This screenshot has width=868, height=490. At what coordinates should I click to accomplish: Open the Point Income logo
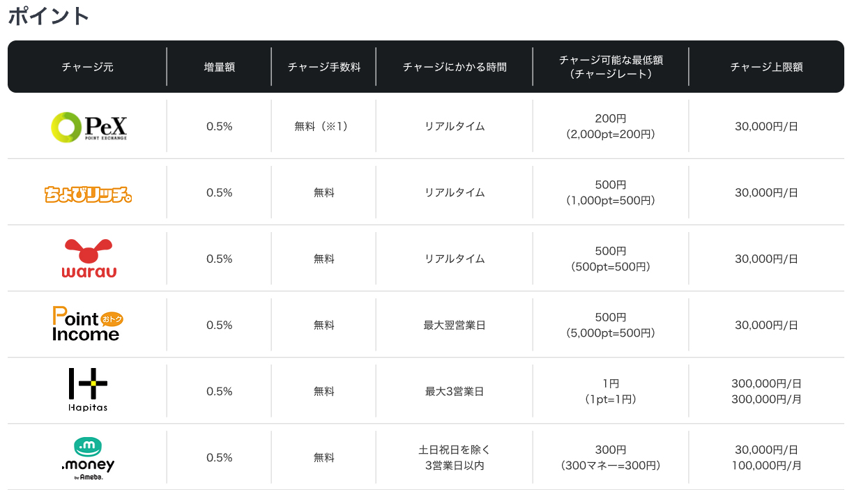(x=88, y=325)
